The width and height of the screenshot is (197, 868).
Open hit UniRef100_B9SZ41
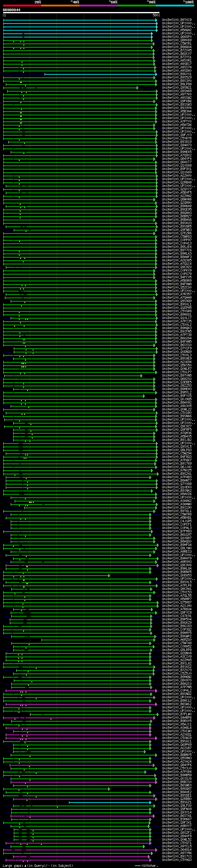pos(177,474)
